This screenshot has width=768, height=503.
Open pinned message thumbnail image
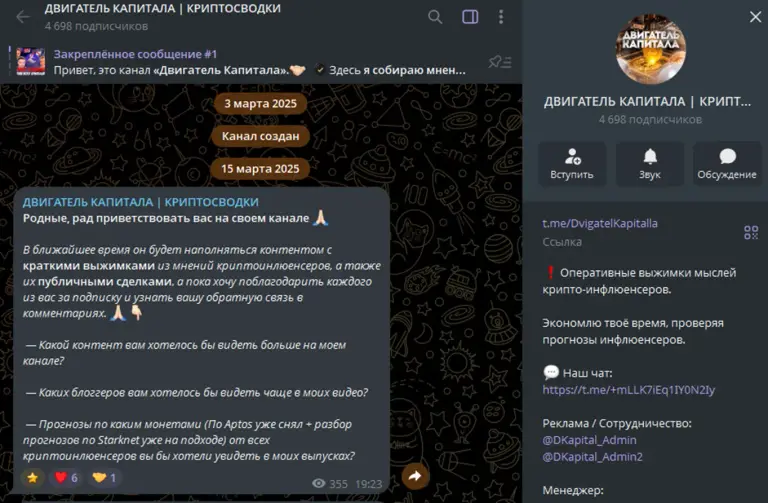tap(31, 62)
